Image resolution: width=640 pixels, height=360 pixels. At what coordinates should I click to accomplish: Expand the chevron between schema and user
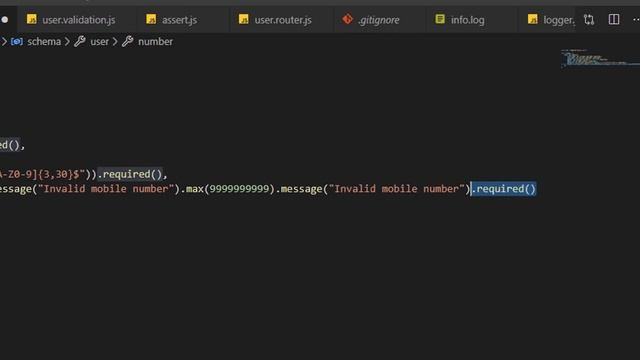(67, 42)
